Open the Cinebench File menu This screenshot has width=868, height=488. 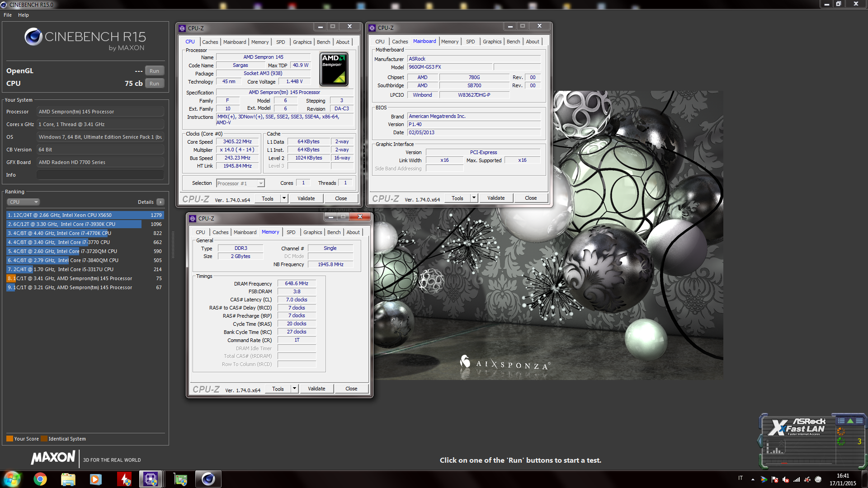click(x=8, y=15)
